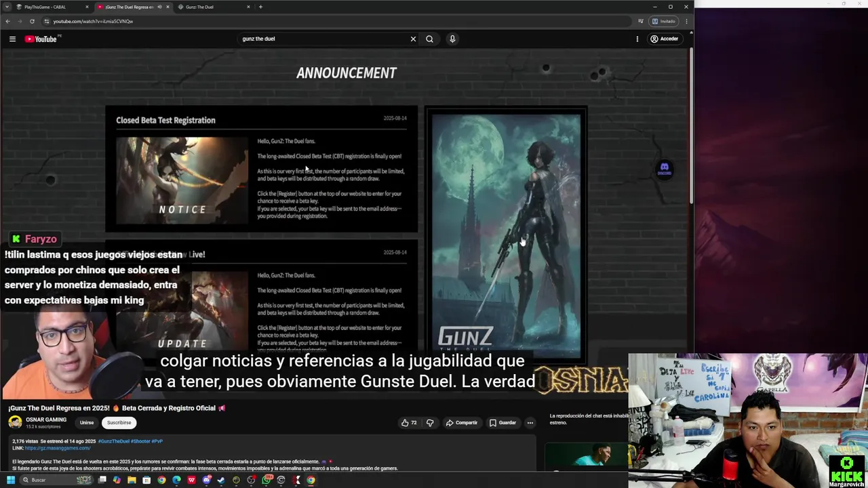The width and height of the screenshot is (868, 488).
Task: Switch to the Gunz The Duel Regresa tab
Action: (129, 7)
